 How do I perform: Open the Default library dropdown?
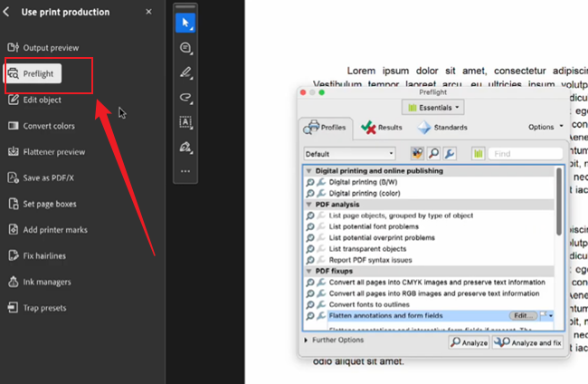click(x=349, y=154)
